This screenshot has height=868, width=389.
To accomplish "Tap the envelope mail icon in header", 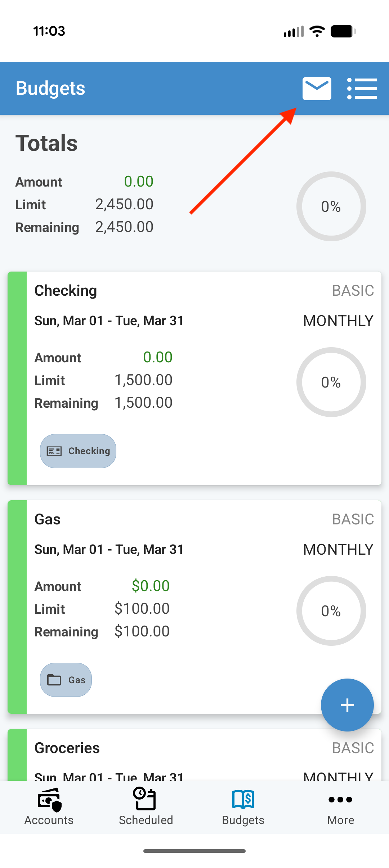I will point(317,88).
